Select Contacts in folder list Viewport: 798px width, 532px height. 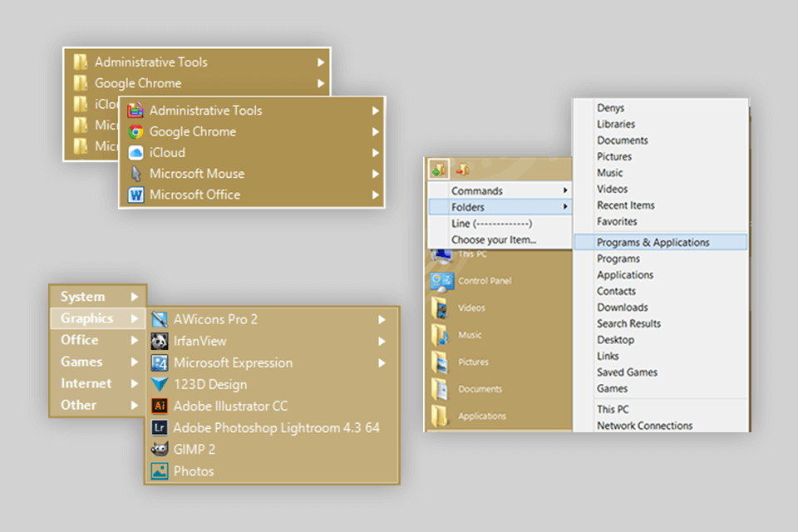(x=661, y=291)
